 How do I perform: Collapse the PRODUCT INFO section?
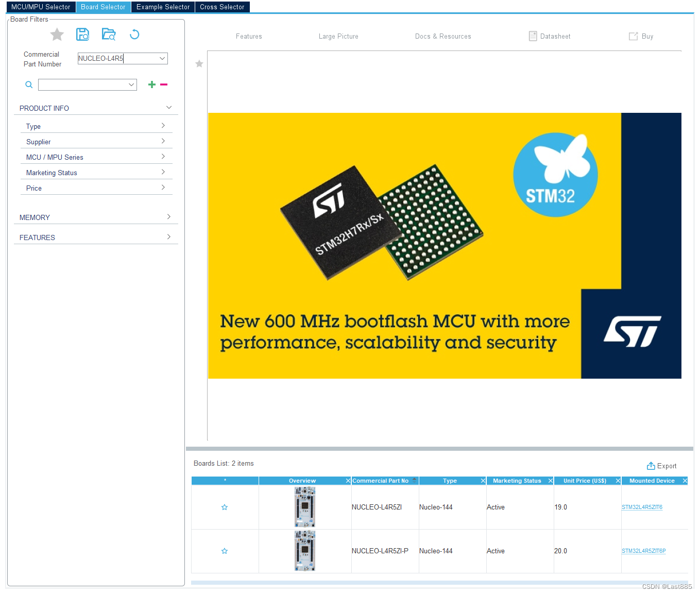(169, 108)
